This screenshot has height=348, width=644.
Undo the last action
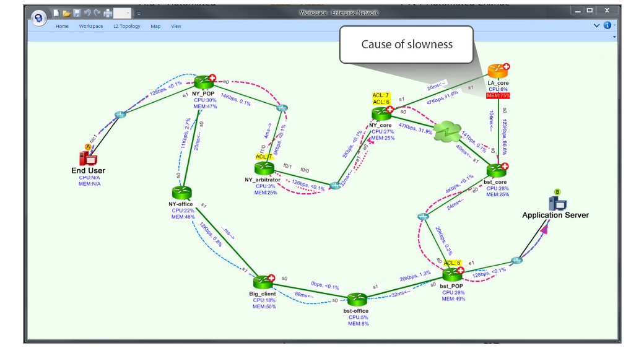click(x=87, y=13)
